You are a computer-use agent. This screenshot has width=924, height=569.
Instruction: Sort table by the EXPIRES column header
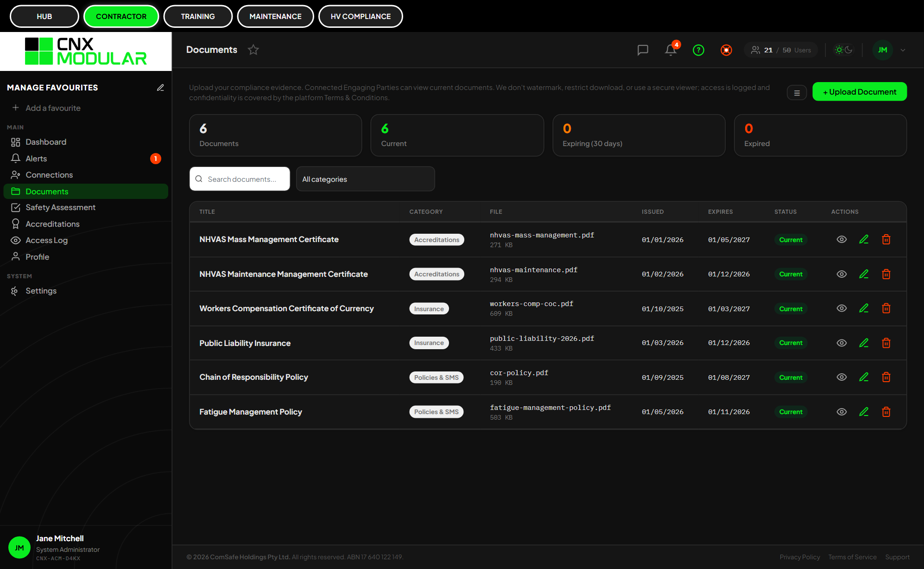coord(720,211)
